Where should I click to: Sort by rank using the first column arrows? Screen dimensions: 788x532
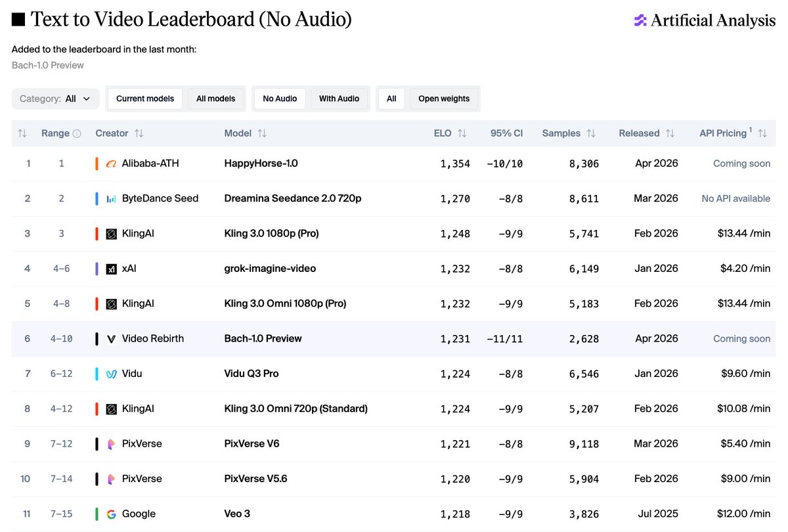(x=22, y=133)
